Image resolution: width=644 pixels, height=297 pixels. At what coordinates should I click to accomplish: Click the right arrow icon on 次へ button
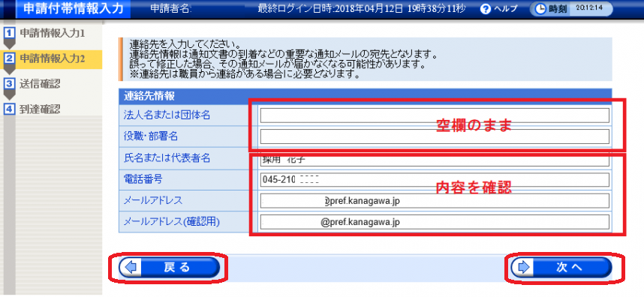coord(524,268)
